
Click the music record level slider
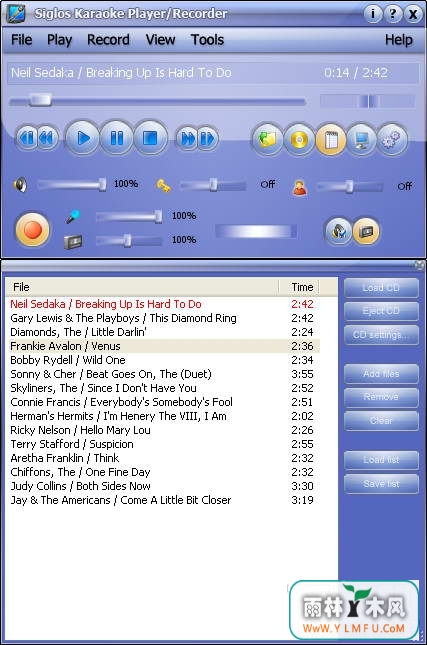point(129,240)
